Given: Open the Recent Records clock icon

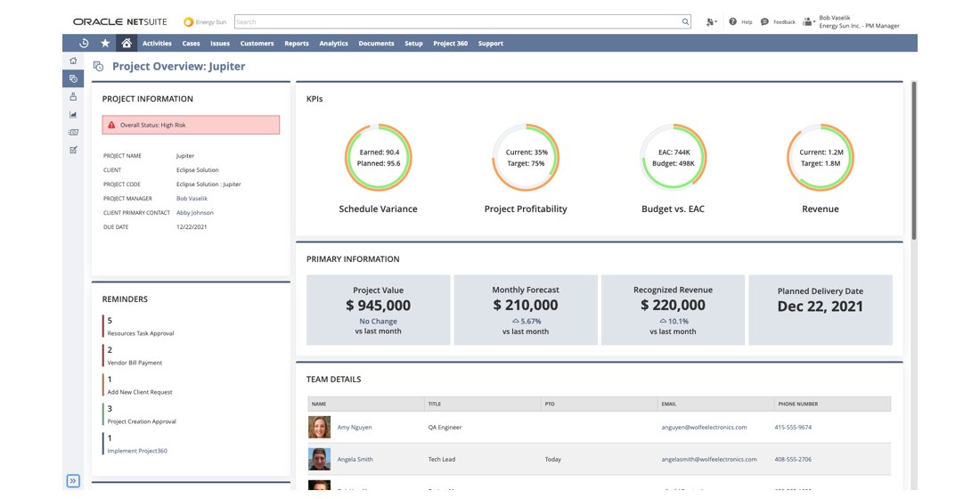Looking at the screenshot, I should point(84,43).
